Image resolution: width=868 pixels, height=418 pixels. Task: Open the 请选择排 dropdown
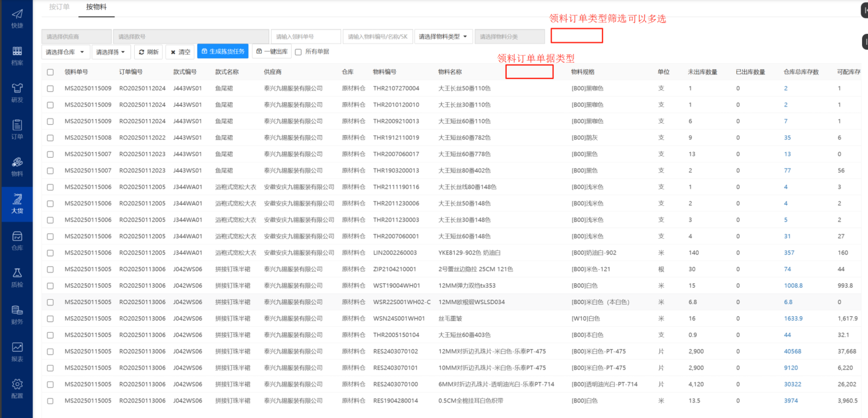pos(111,52)
